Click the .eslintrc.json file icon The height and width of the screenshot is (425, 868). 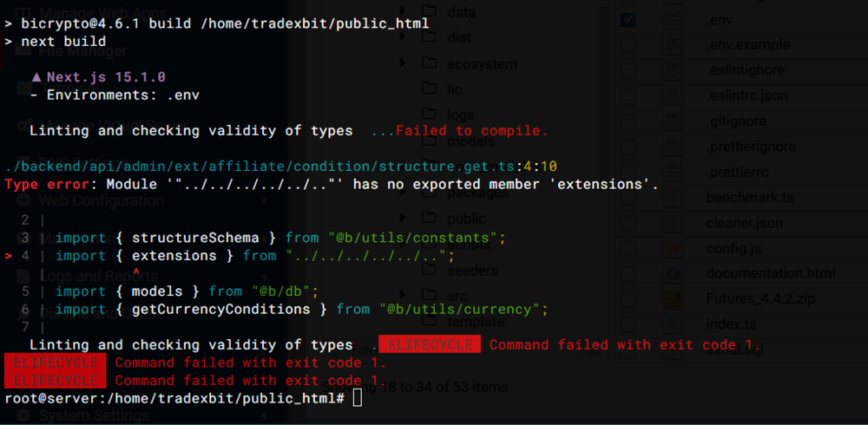(x=674, y=95)
